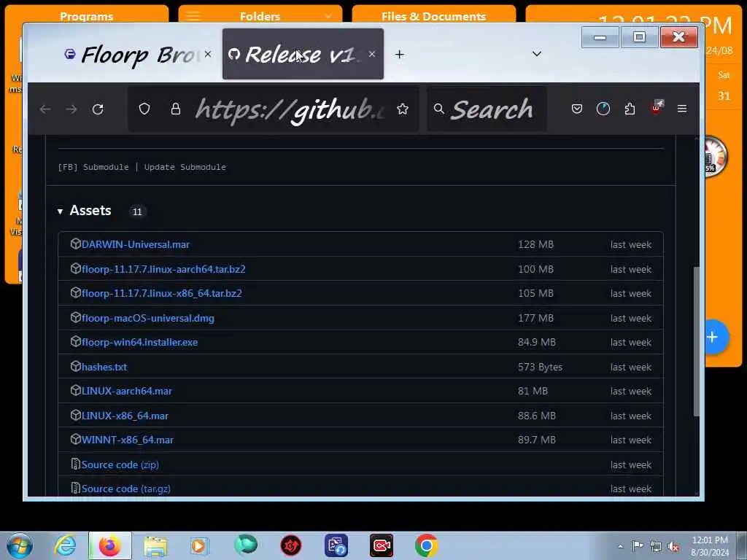The width and height of the screenshot is (747, 560).
Task: Open the hamburger application menu
Action: click(x=682, y=109)
